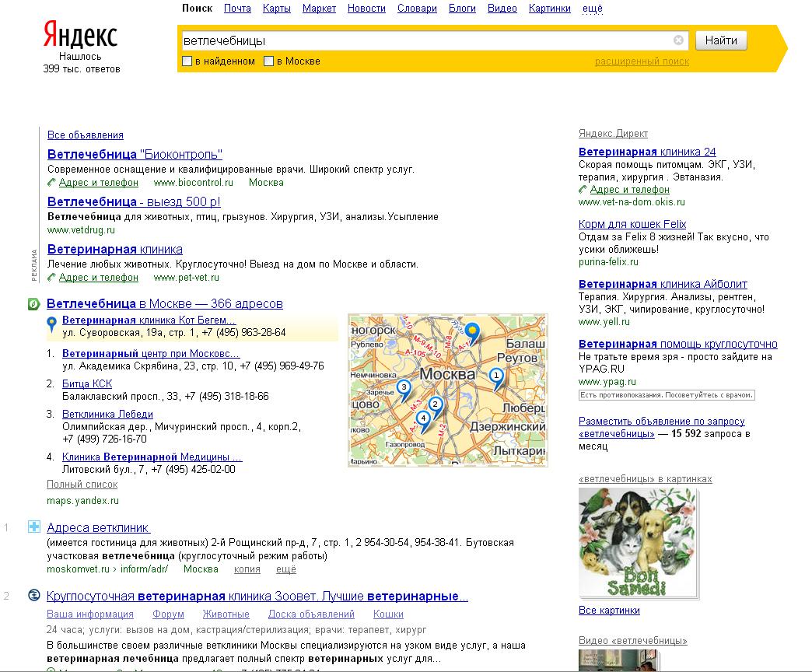812x672 pixels.
Task: Open the Карты tab
Action: pyautogui.click(x=277, y=9)
